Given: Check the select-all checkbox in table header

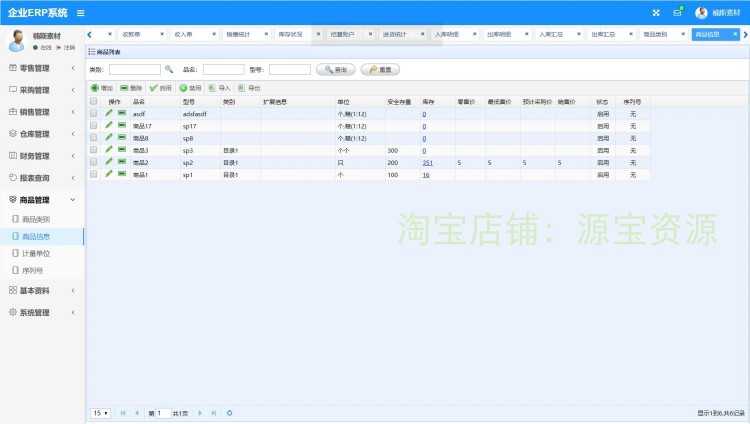Looking at the screenshot, I should [x=93, y=101].
